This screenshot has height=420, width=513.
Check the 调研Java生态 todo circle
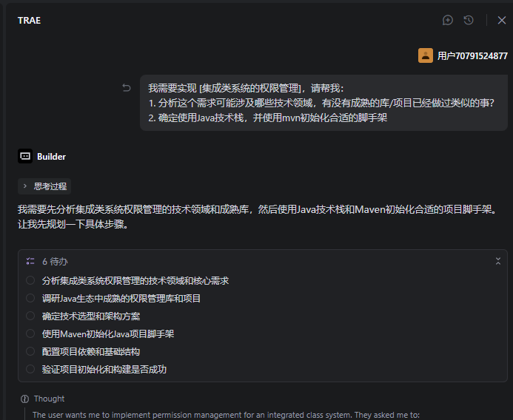30,299
